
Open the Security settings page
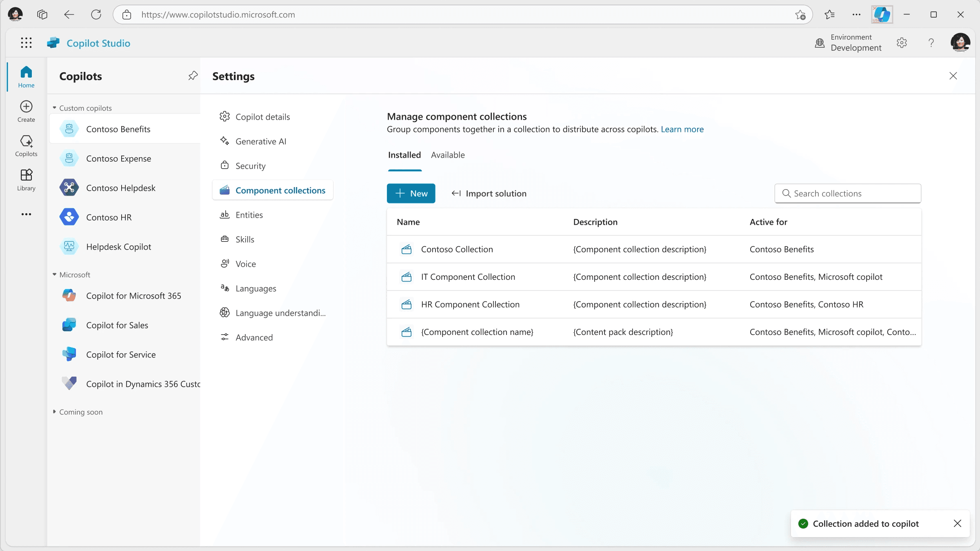click(x=250, y=166)
